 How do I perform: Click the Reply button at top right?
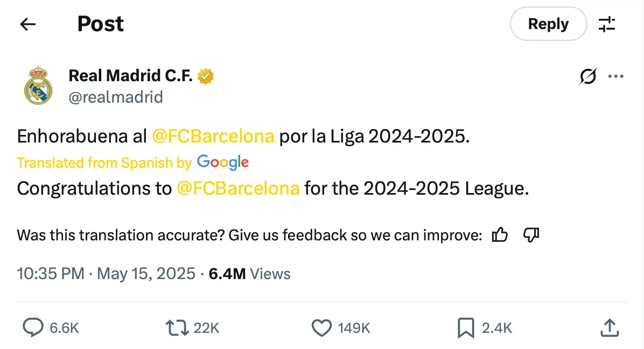[548, 24]
